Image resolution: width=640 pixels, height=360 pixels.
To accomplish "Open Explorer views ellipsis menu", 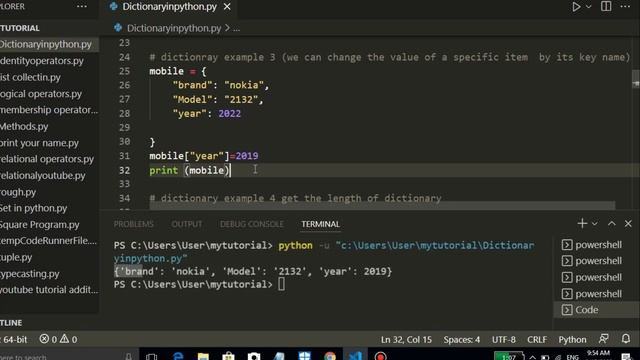I will point(82,7).
